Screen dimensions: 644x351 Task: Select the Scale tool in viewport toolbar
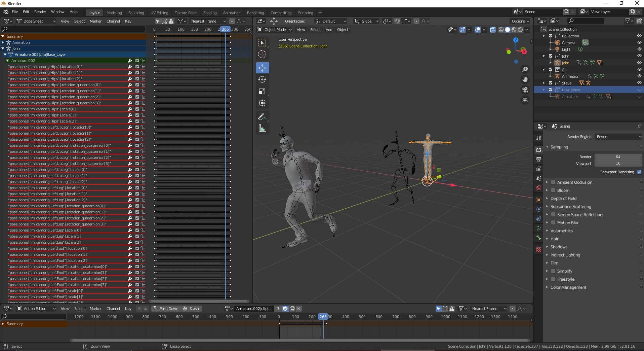262,92
